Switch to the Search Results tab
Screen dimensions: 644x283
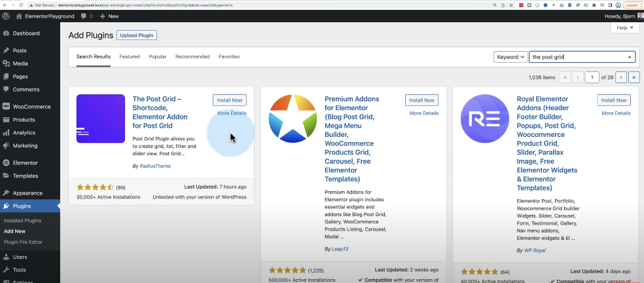point(93,57)
